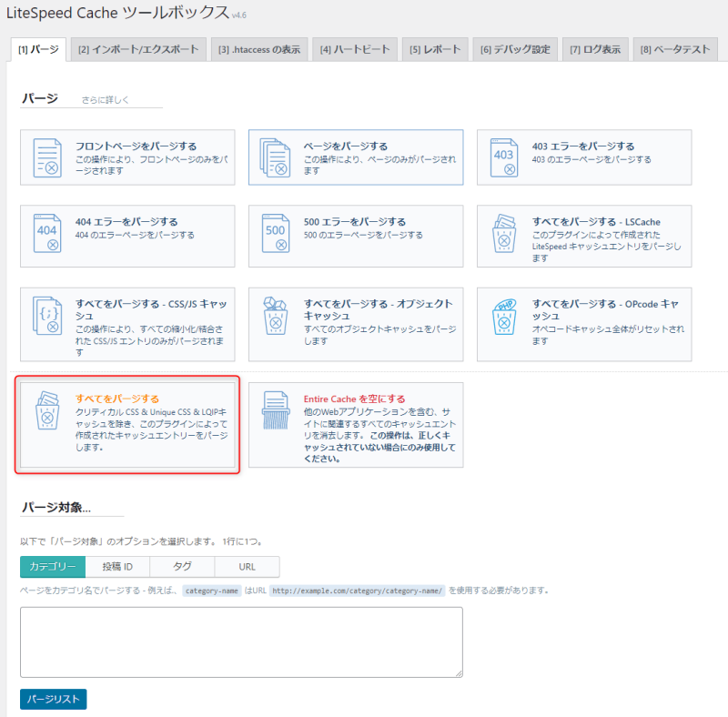
Task: Click inside the purge list text area
Action: (x=241, y=641)
